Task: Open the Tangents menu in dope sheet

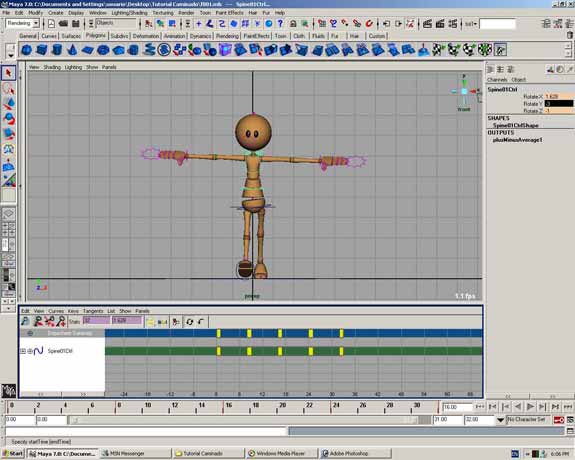Action: [93, 311]
